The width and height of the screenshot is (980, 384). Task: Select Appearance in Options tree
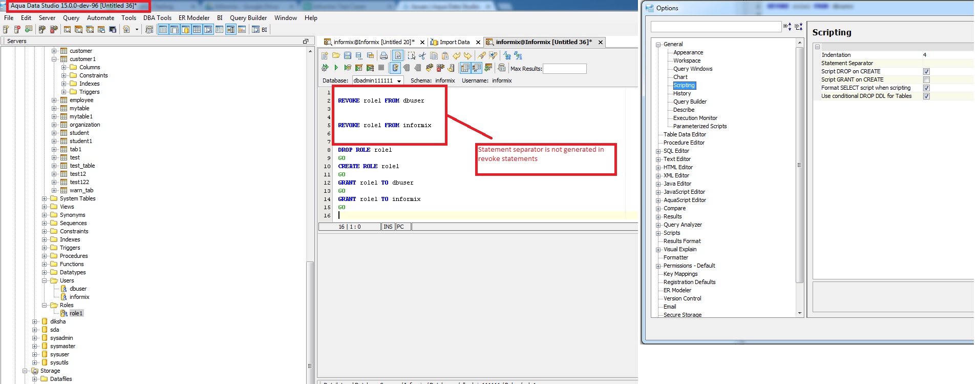tap(688, 52)
